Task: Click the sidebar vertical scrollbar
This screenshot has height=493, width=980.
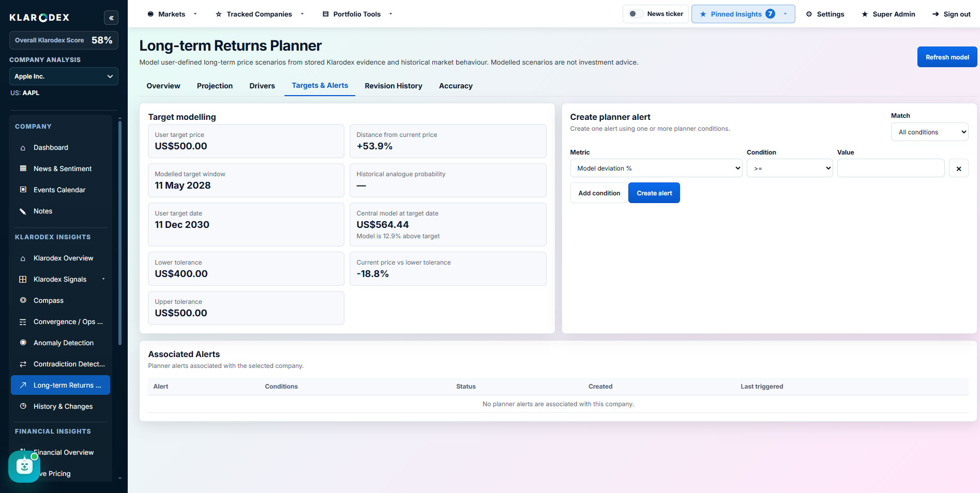Action: pyautogui.click(x=120, y=233)
